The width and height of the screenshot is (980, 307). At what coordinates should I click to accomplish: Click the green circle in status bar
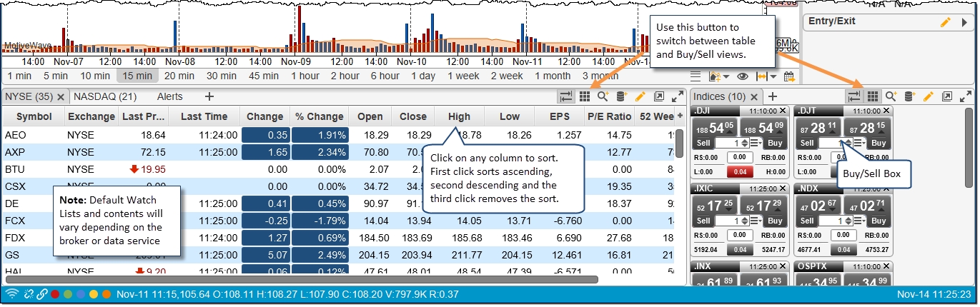[x=68, y=294]
